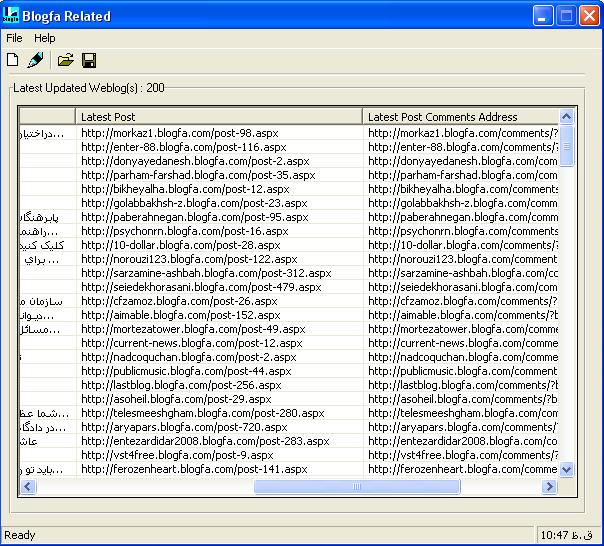
Task: Click lastblog.blogfa.com/comments address cell
Action: (x=461, y=385)
